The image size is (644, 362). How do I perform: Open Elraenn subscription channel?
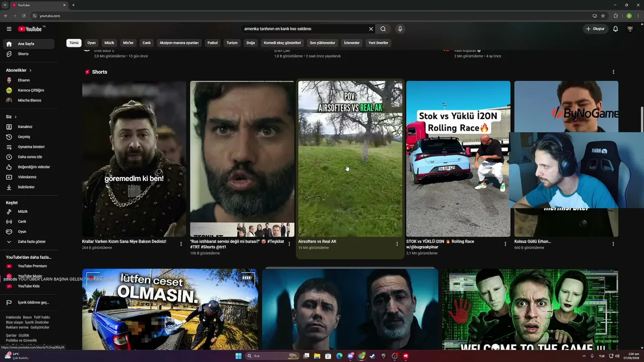[30, 80]
